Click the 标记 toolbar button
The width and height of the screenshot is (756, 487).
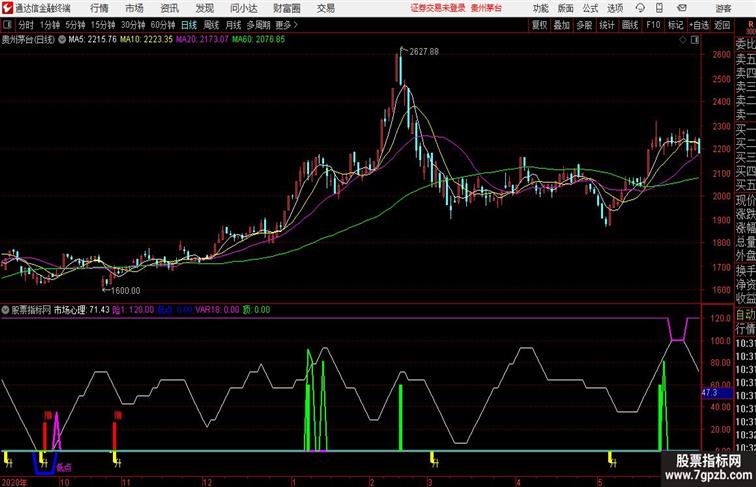(675, 25)
